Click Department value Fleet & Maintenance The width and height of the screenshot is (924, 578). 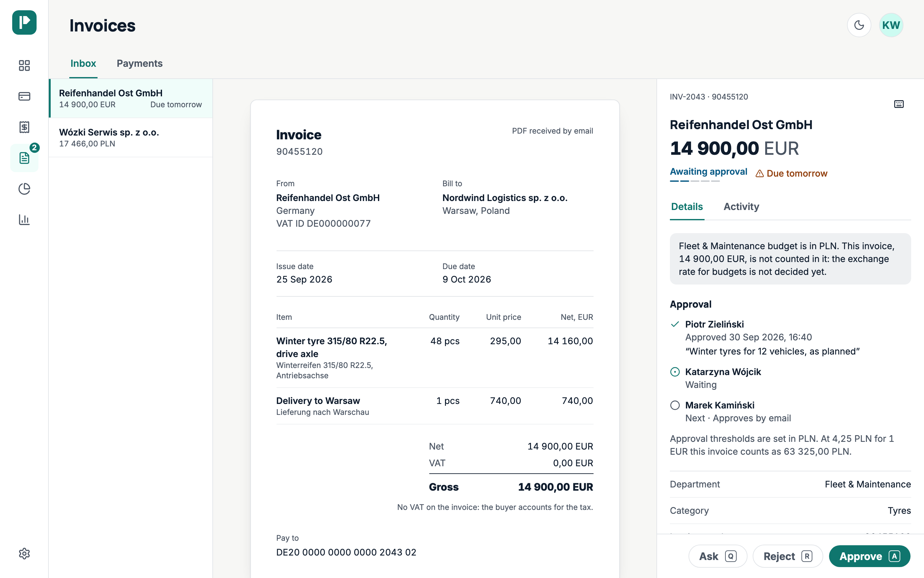[868, 484]
